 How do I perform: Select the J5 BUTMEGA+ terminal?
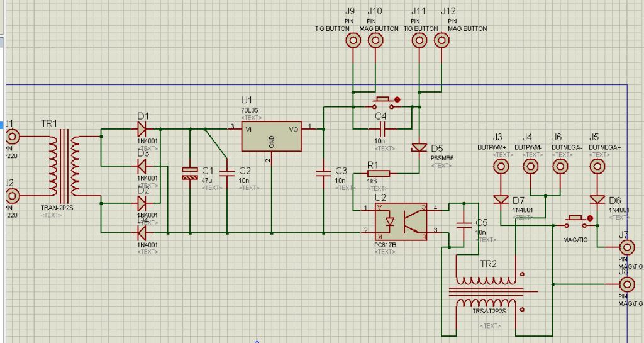click(x=597, y=167)
